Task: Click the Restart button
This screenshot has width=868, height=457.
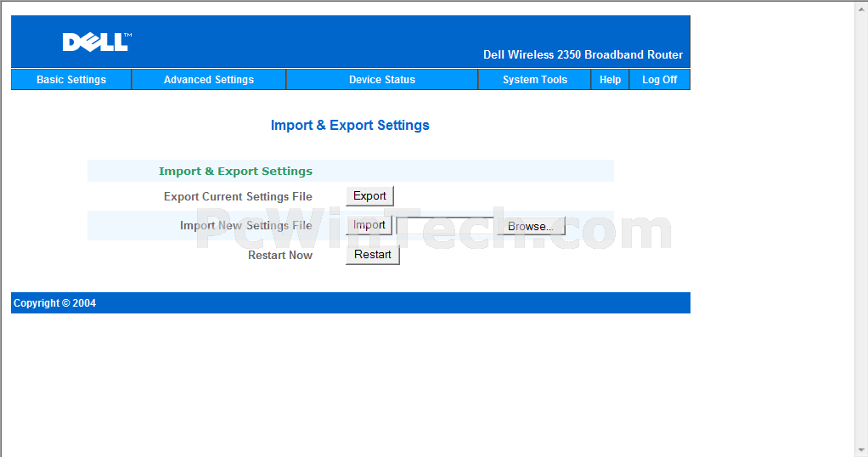Action: (373, 255)
